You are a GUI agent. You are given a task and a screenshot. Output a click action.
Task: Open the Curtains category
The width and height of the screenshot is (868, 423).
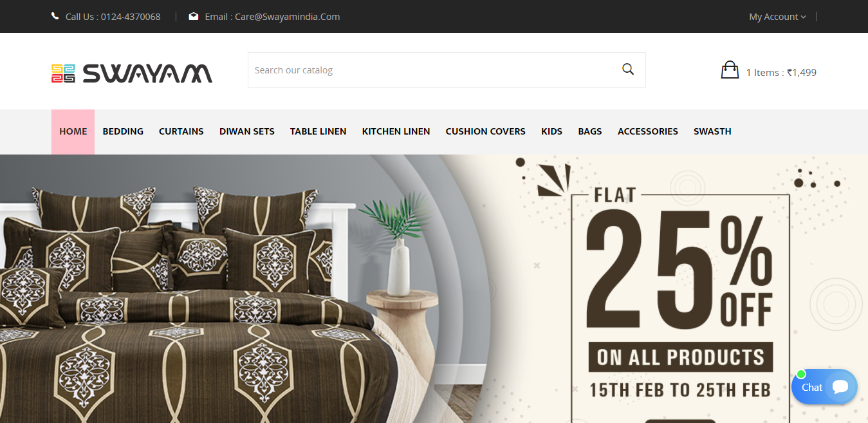click(x=181, y=131)
